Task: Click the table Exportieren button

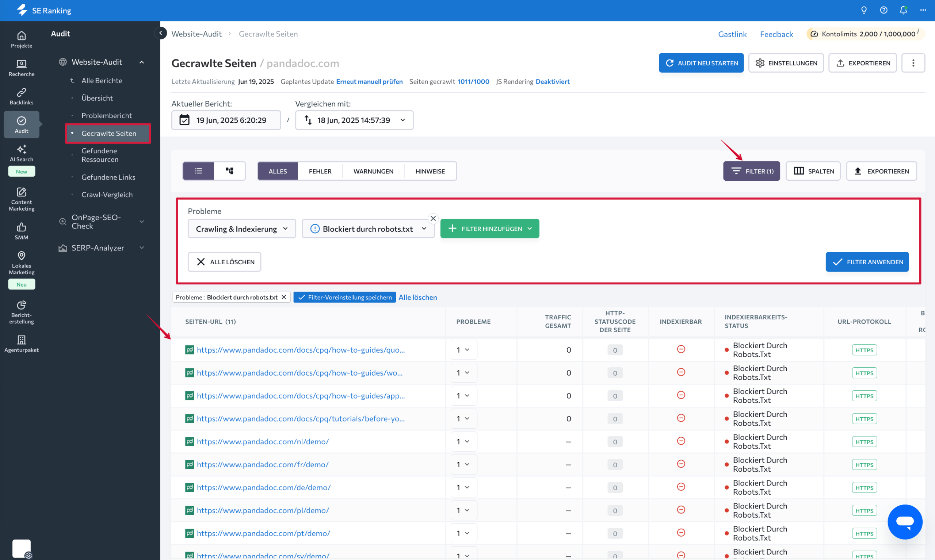Action: pos(881,171)
